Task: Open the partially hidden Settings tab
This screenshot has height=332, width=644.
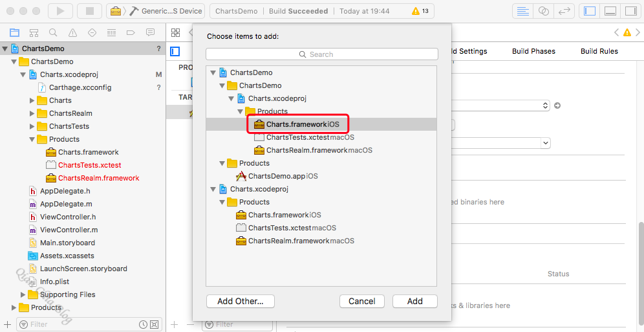Action: click(x=469, y=51)
